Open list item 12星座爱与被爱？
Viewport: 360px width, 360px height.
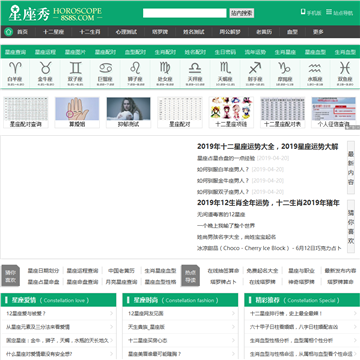(x=26, y=314)
